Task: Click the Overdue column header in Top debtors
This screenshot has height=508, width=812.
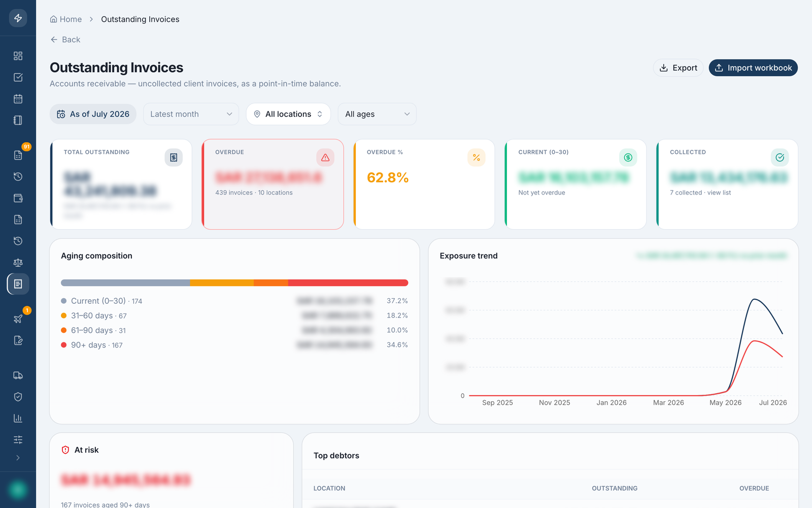Action: (754, 488)
